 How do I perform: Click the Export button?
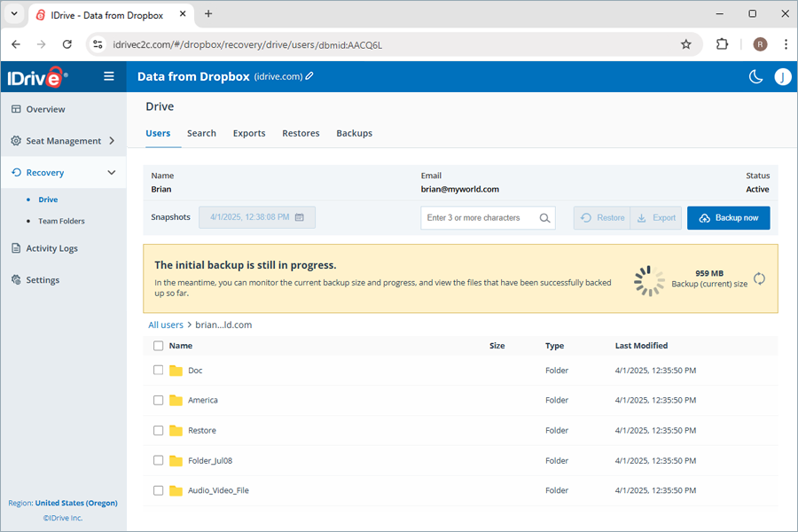pos(656,218)
